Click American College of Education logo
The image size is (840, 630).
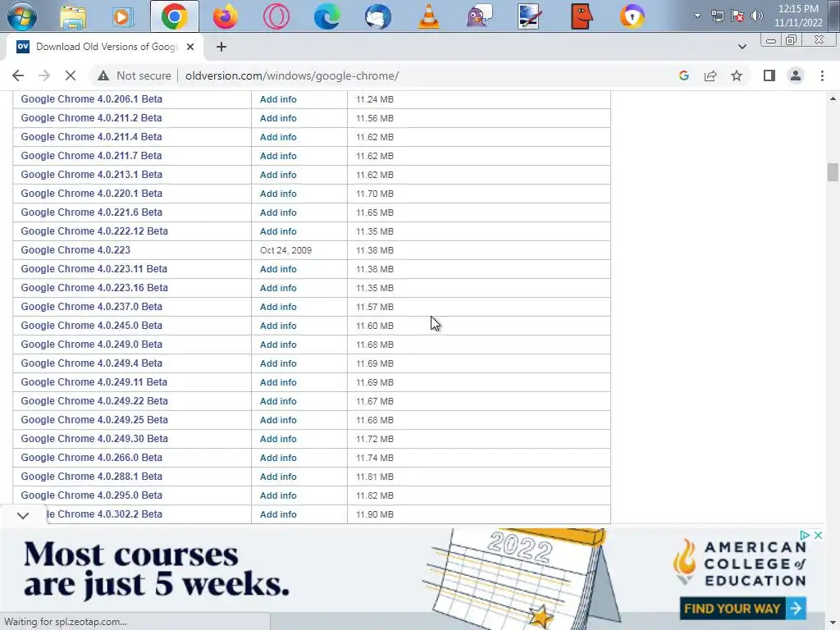tap(740, 563)
